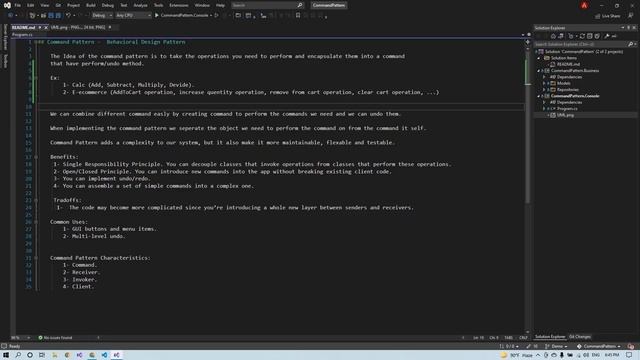Click Start Without Debugging outline play icon

(x=217, y=16)
